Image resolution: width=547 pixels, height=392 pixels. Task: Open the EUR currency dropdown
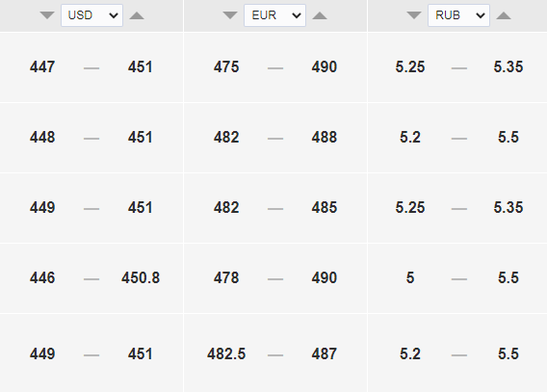coord(274,15)
